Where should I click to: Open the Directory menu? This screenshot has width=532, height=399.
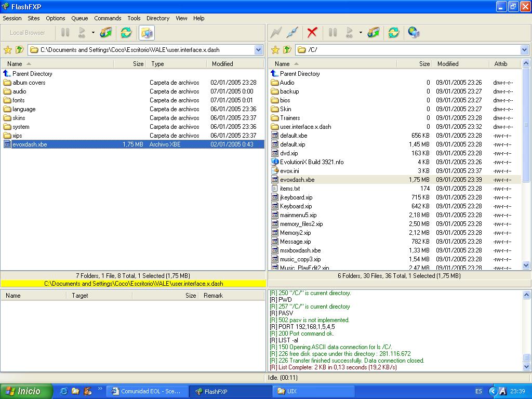158,18
